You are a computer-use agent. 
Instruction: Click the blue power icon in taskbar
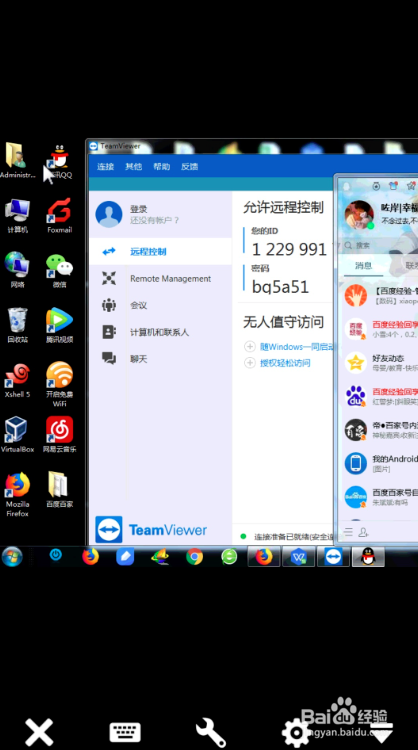click(56, 555)
